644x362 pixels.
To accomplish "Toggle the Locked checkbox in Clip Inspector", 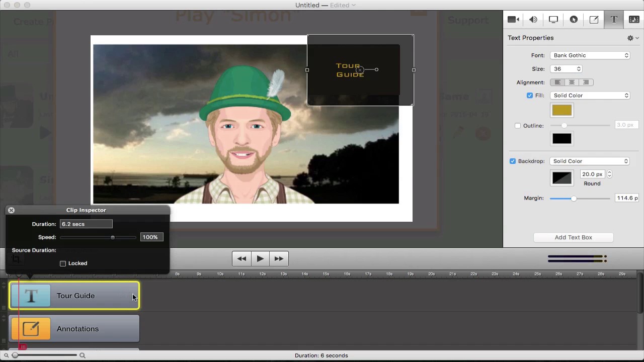I will coord(63,263).
